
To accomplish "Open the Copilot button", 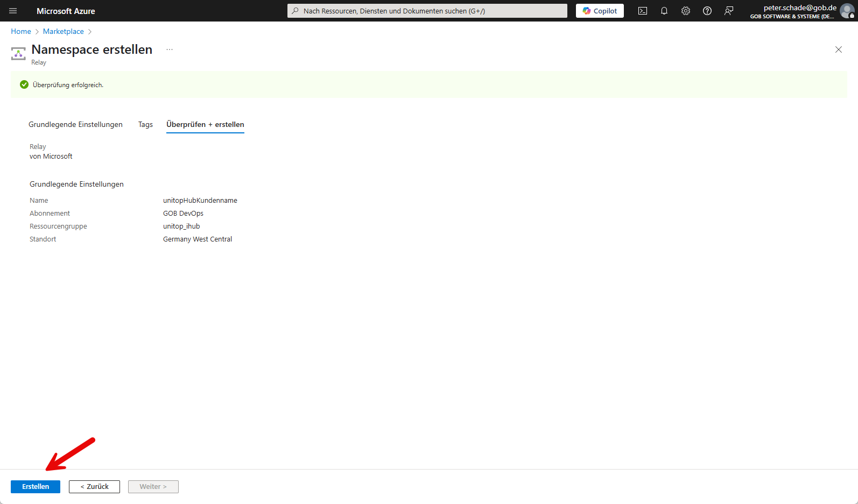I will click(600, 11).
